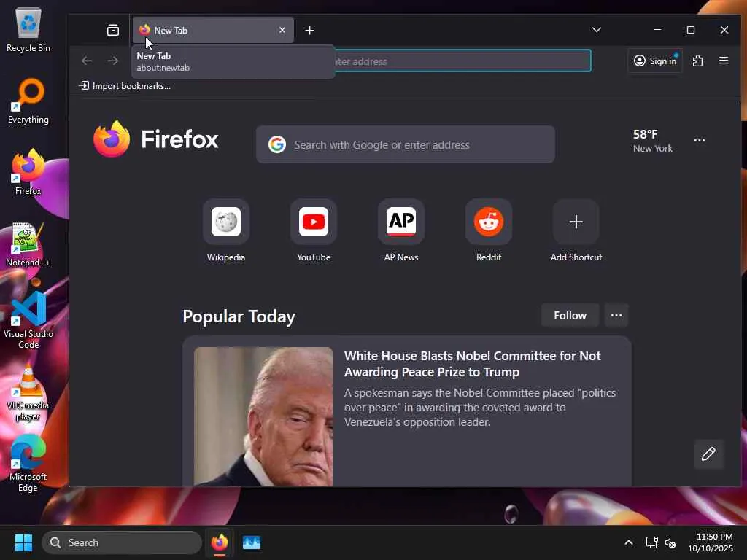Image resolution: width=747 pixels, height=560 pixels.
Task: Click the Add Shortcut tile
Action: (576, 230)
